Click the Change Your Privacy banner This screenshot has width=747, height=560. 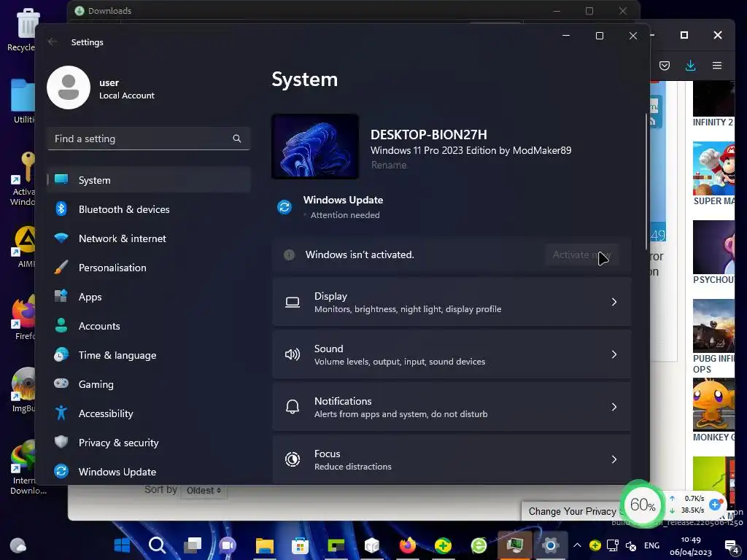pos(572,511)
